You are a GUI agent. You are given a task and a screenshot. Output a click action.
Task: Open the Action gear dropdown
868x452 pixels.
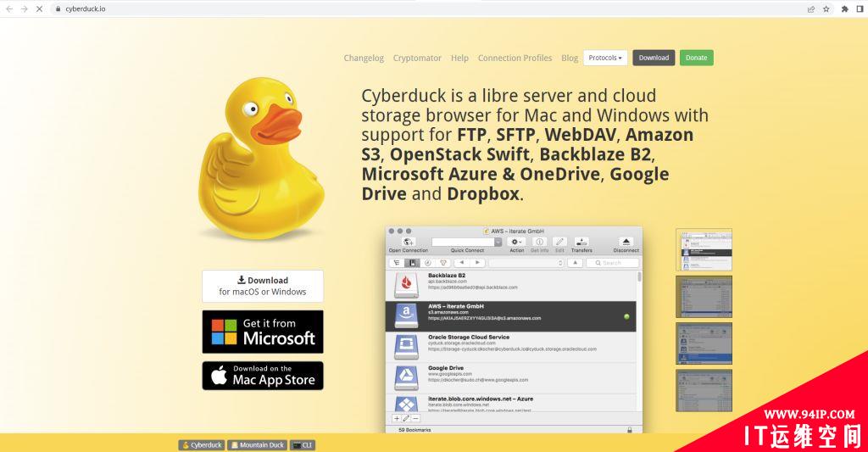coord(516,242)
